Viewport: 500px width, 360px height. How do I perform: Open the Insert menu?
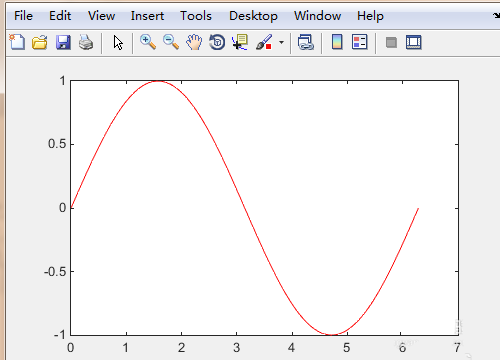click(x=147, y=16)
